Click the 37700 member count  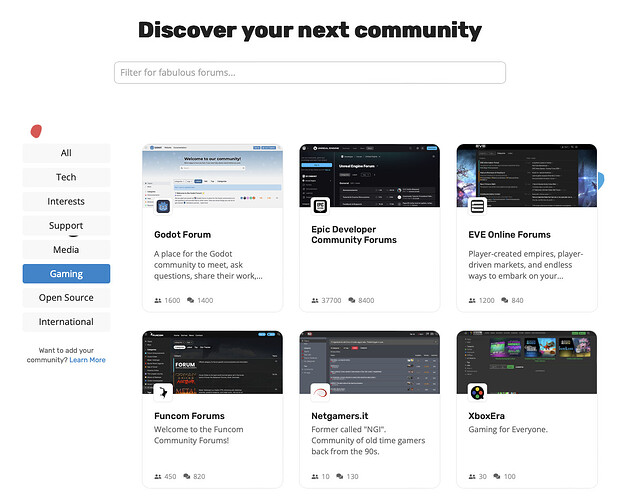[x=331, y=300]
